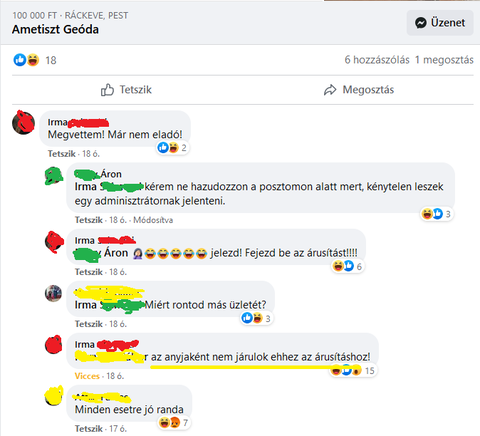
Task: Open reactions on 'Megvettem! Már nem eladó!' comment
Action: [173, 148]
